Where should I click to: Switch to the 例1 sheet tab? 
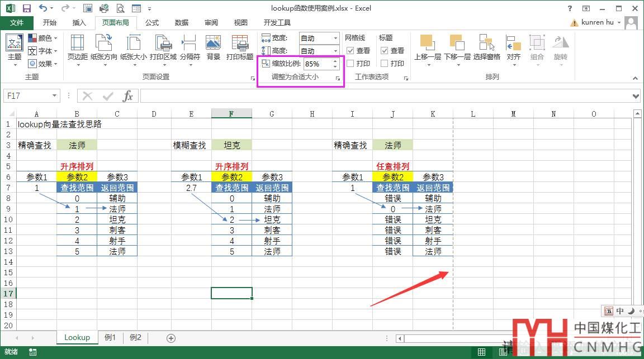click(110, 338)
